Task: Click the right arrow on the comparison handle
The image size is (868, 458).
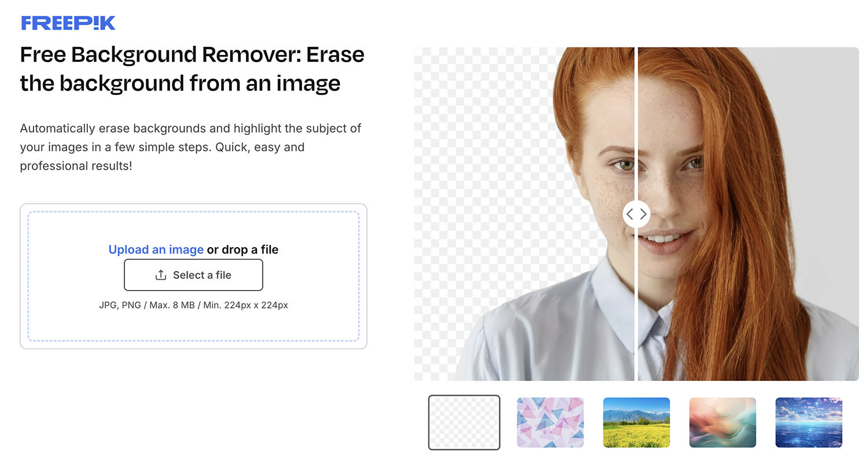Action: click(x=643, y=214)
